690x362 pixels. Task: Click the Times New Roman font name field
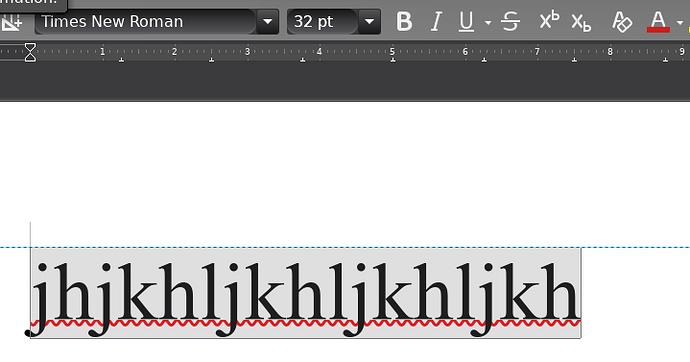[x=146, y=22]
